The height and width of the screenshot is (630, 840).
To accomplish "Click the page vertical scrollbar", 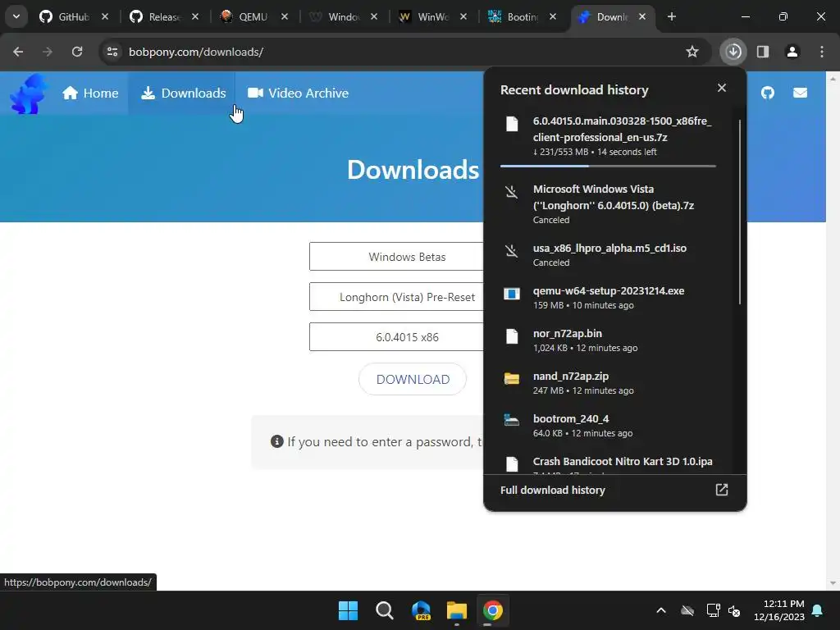I will tap(833, 331).
